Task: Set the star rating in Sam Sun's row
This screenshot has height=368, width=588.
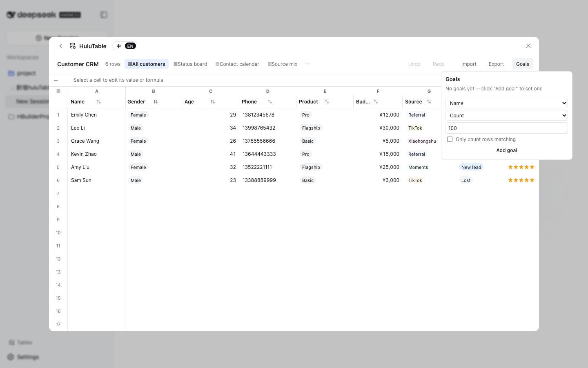Action: pos(521,180)
